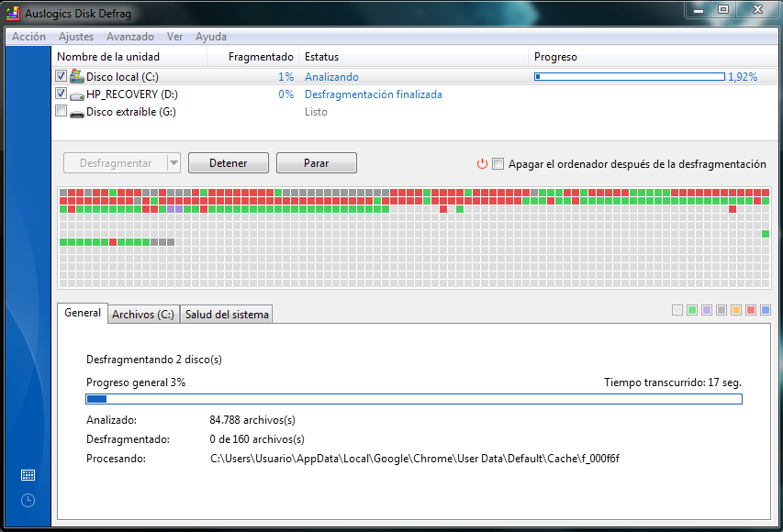Viewport: 783px width, 532px height.
Task: Enable shutting down computer after defragmentation
Action: [498, 164]
